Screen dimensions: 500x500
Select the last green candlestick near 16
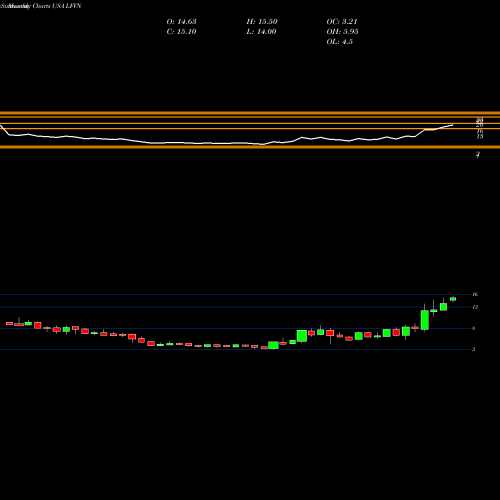(453, 299)
